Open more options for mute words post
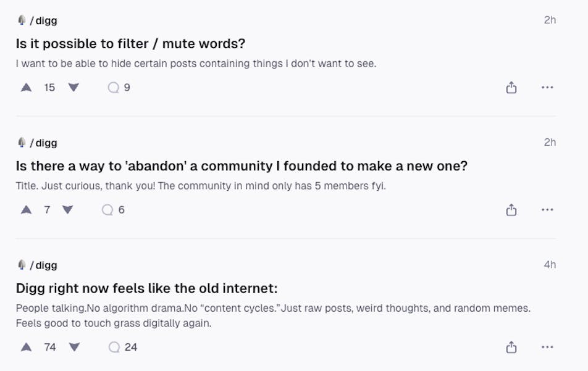Screen dimensions: 588x371 click(547, 88)
